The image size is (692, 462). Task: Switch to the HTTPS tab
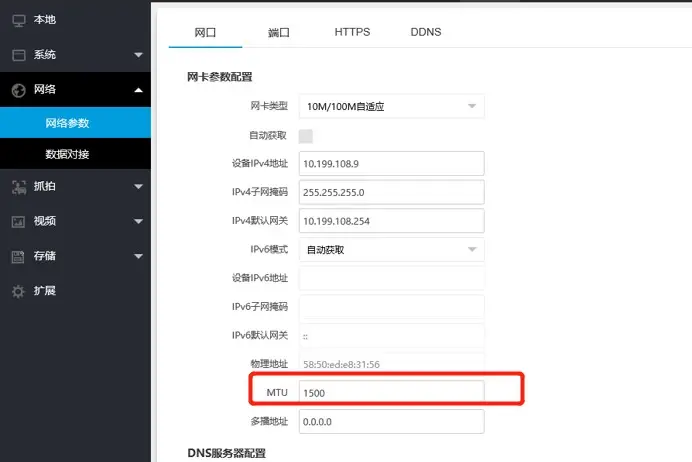click(352, 32)
